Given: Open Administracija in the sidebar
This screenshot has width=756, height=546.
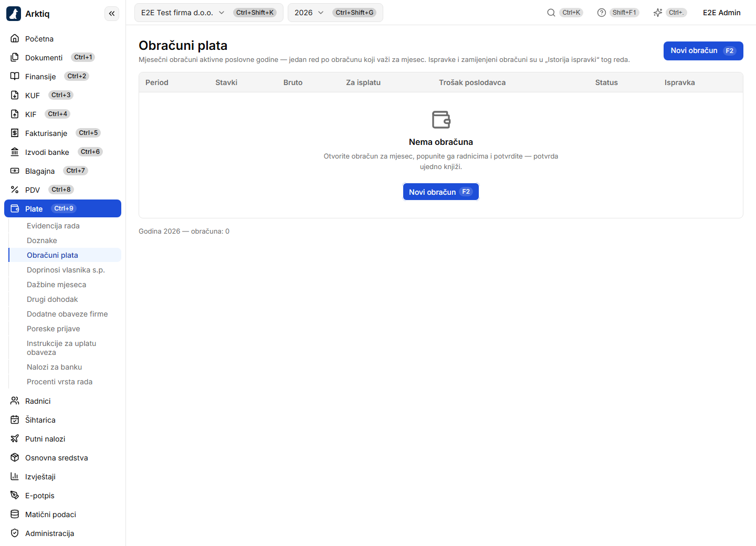Looking at the screenshot, I should [62, 533].
